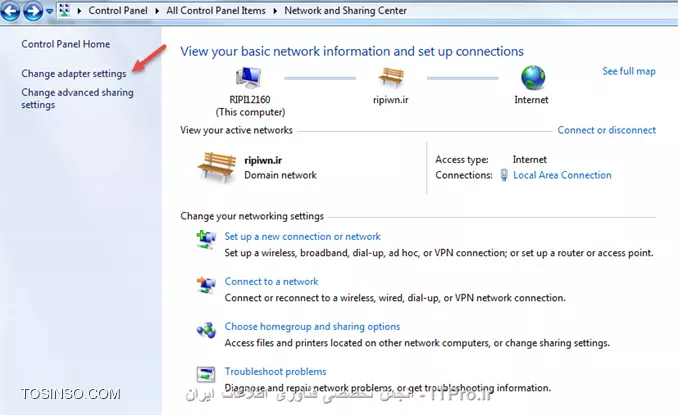Select Control Panel breadcrumb

pos(118,10)
